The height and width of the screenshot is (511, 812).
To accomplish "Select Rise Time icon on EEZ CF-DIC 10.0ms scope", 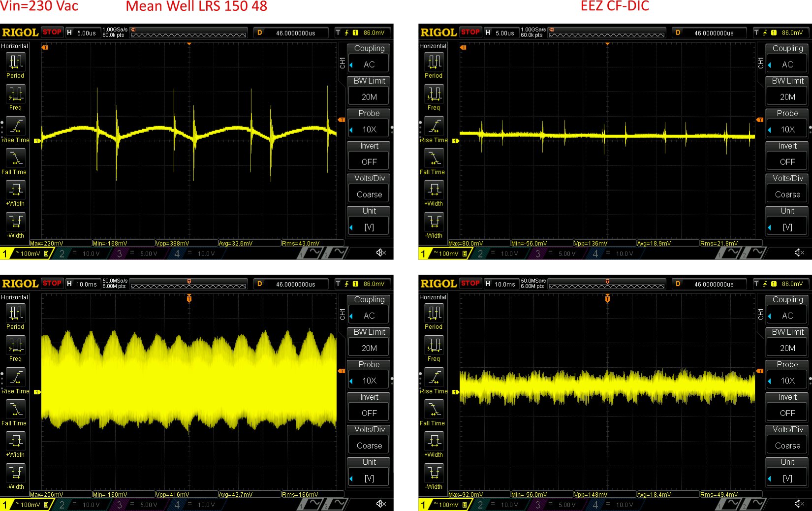I will coord(434,377).
